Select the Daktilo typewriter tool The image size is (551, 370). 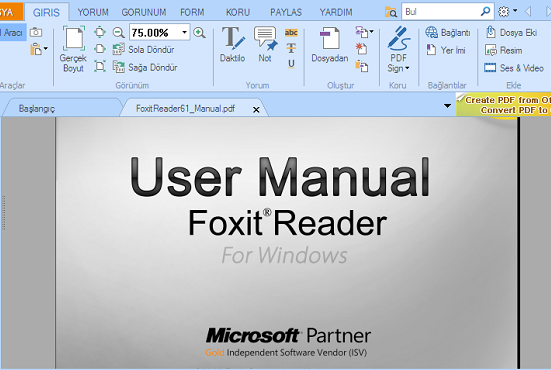pyautogui.click(x=232, y=44)
